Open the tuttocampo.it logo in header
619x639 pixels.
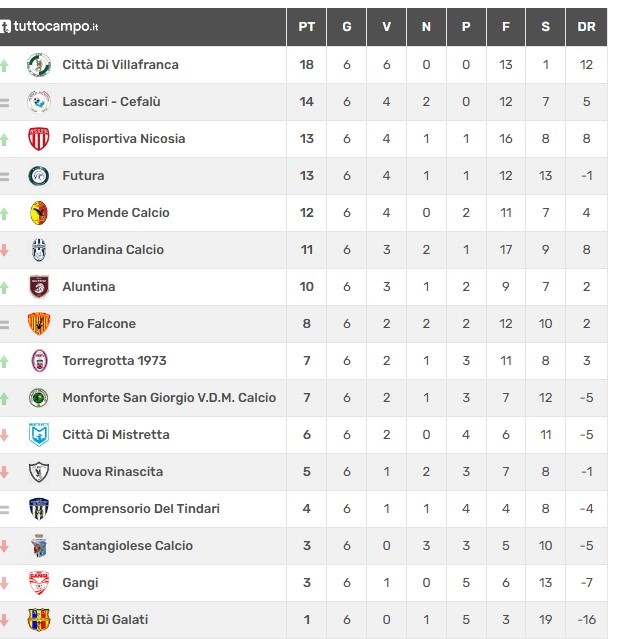[50, 27]
